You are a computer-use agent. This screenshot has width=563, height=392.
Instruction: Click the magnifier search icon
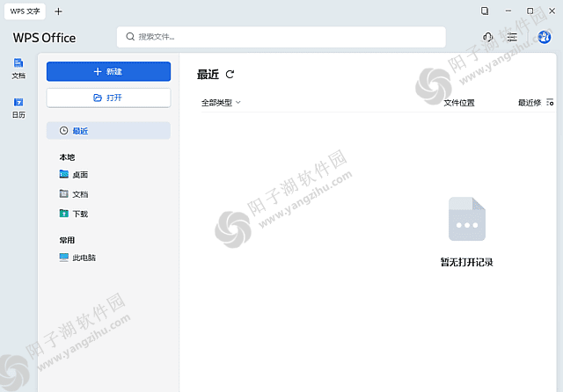click(x=130, y=37)
